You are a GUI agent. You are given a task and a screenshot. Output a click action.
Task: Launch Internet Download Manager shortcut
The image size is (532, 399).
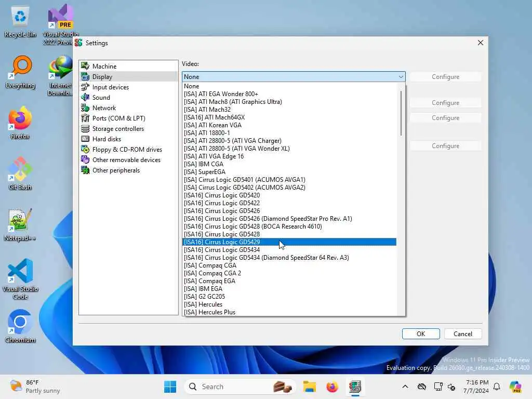click(60, 75)
